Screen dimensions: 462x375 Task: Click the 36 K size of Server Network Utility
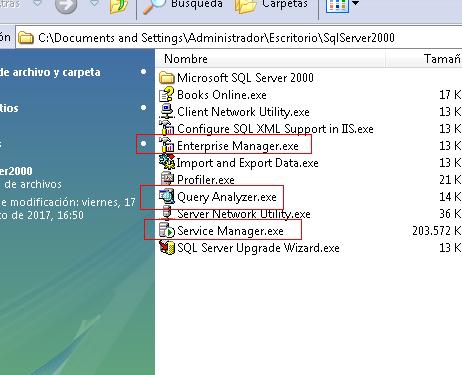450,214
